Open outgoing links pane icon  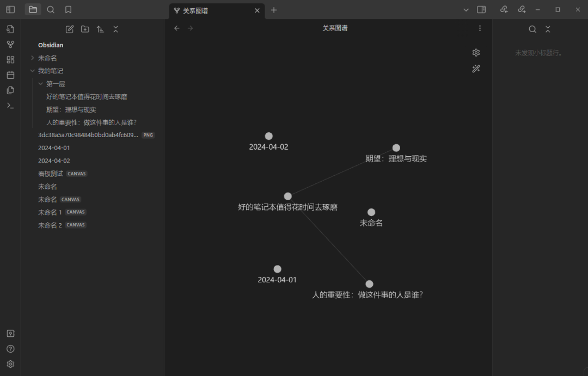tap(521, 9)
